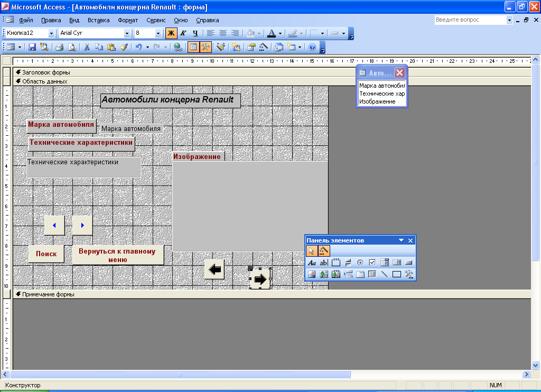Open the Панель элементов options arrow
The height and width of the screenshot is (392, 541).
coord(402,240)
